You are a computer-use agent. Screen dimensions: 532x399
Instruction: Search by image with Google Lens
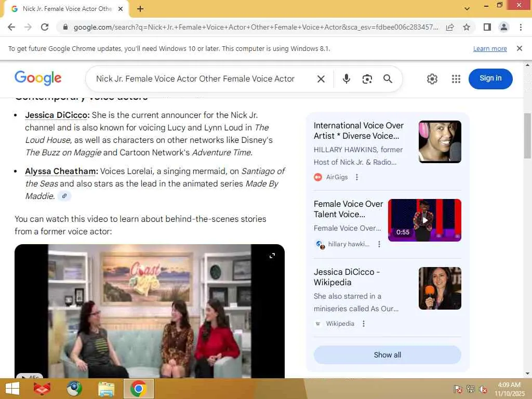coord(367,79)
